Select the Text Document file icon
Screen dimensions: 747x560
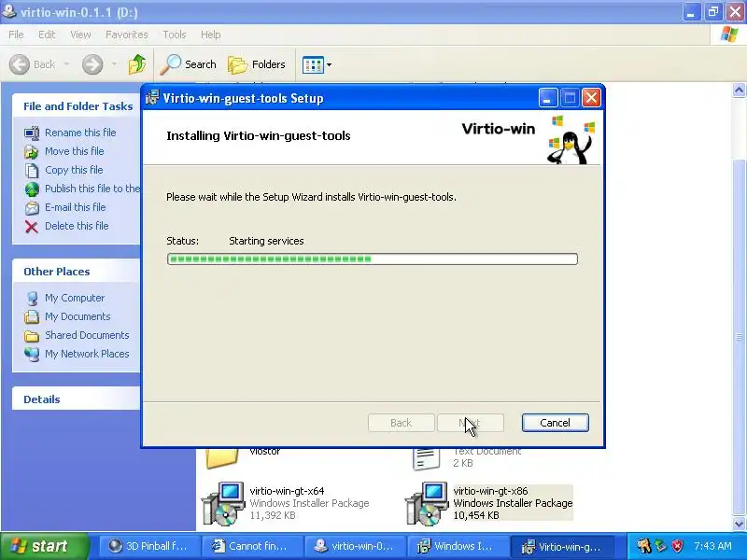(x=426, y=458)
